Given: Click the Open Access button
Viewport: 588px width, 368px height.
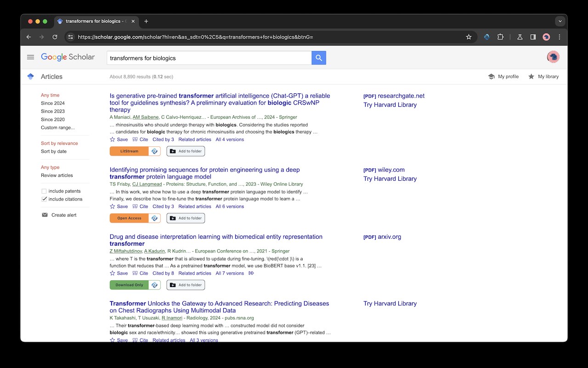Looking at the screenshot, I should (129, 218).
